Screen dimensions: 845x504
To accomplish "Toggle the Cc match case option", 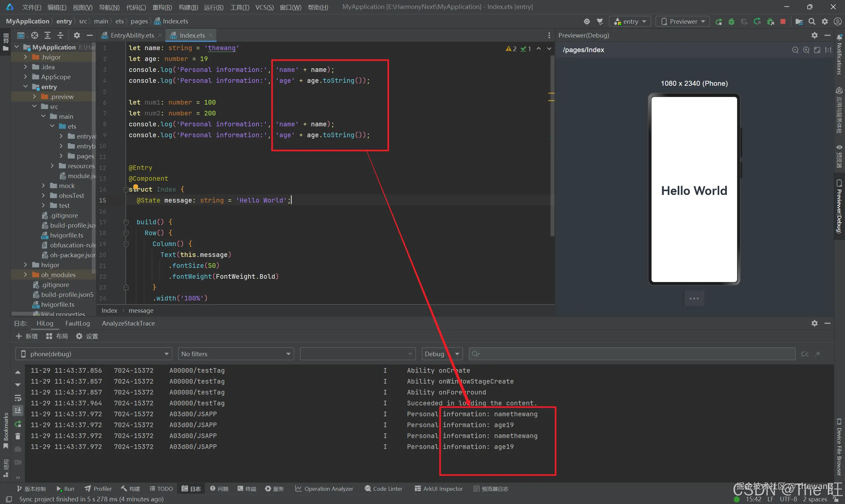I will (x=805, y=354).
